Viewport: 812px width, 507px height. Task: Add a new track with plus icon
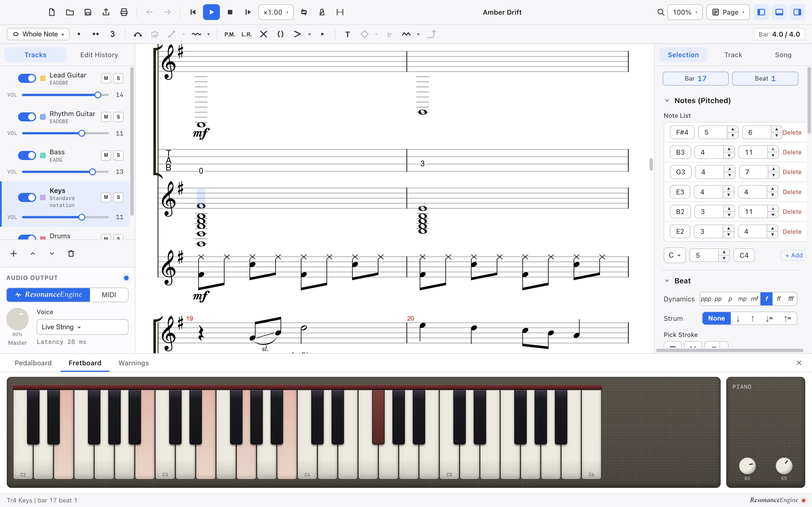pyautogui.click(x=14, y=253)
